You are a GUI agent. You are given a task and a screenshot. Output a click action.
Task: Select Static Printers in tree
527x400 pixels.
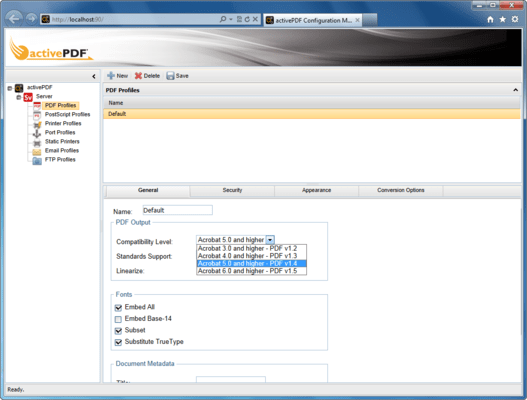pyautogui.click(x=62, y=142)
